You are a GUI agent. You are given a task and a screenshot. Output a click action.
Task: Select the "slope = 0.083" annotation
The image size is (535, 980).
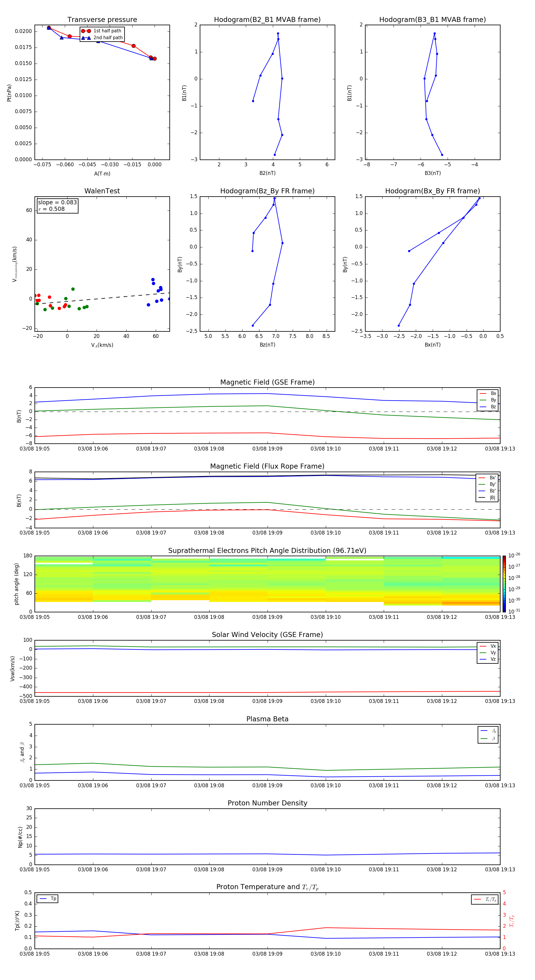click(x=57, y=203)
